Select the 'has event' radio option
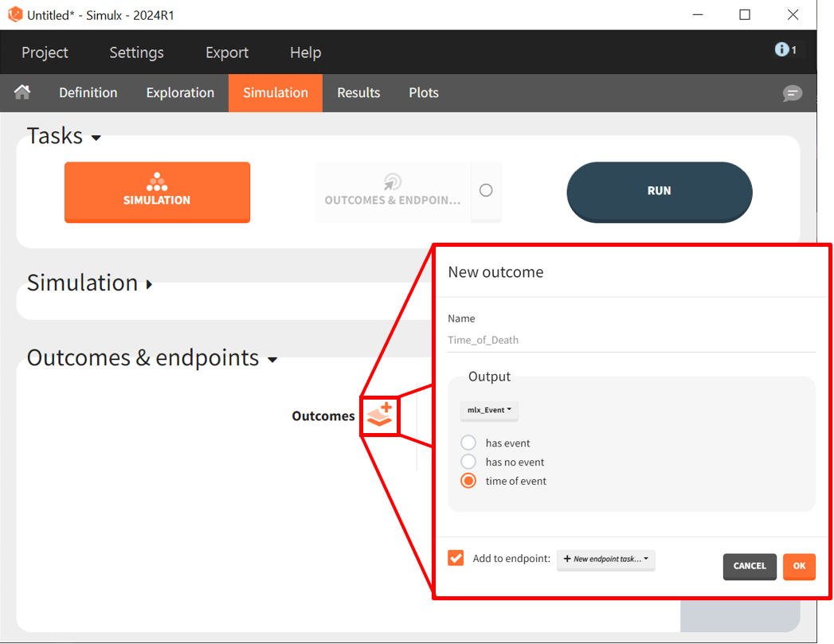Viewport: 834px width, 644px height. (x=468, y=443)
